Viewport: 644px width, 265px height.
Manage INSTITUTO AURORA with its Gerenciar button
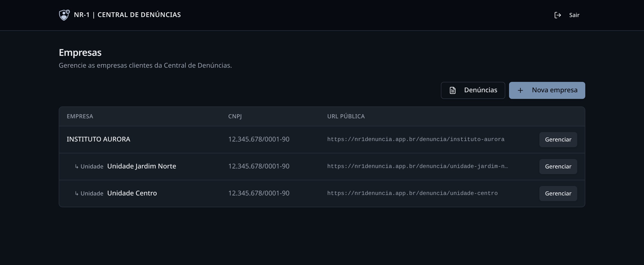coord(558,140)
